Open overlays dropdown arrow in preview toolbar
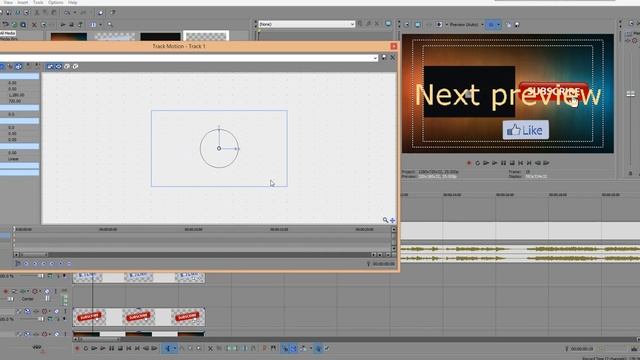This screenshot has width=640, height=360. click(x=499, y=24)
